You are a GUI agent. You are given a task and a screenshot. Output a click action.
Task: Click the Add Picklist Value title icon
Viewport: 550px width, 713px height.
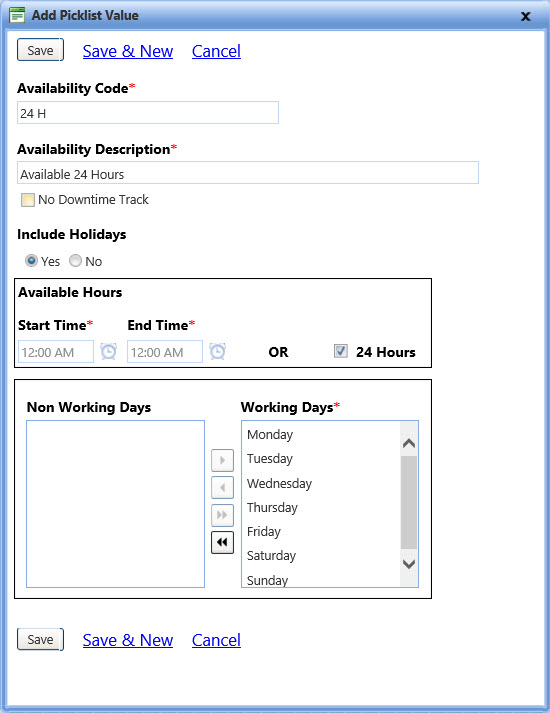pos(17,15)
